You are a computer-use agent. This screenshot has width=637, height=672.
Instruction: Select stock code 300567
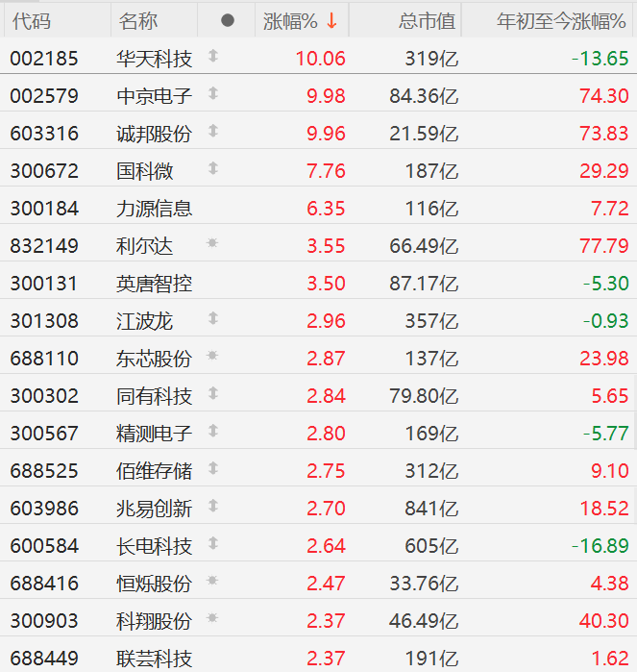44,434
